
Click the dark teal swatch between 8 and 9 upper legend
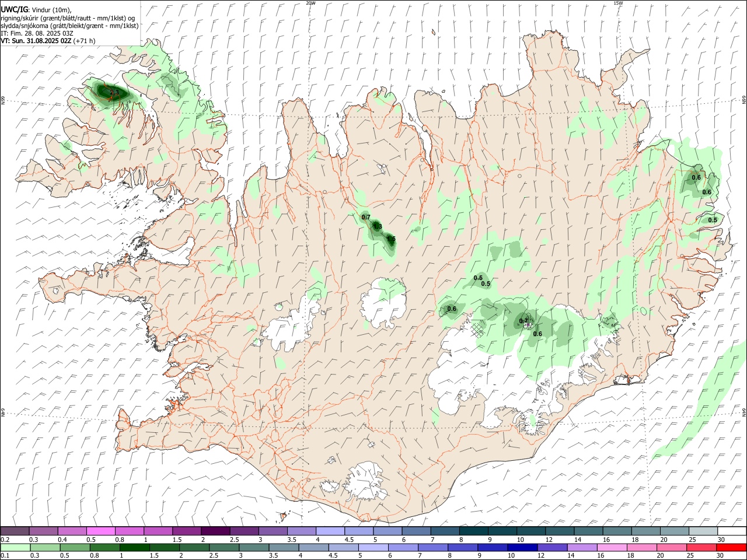click(473, 531)
